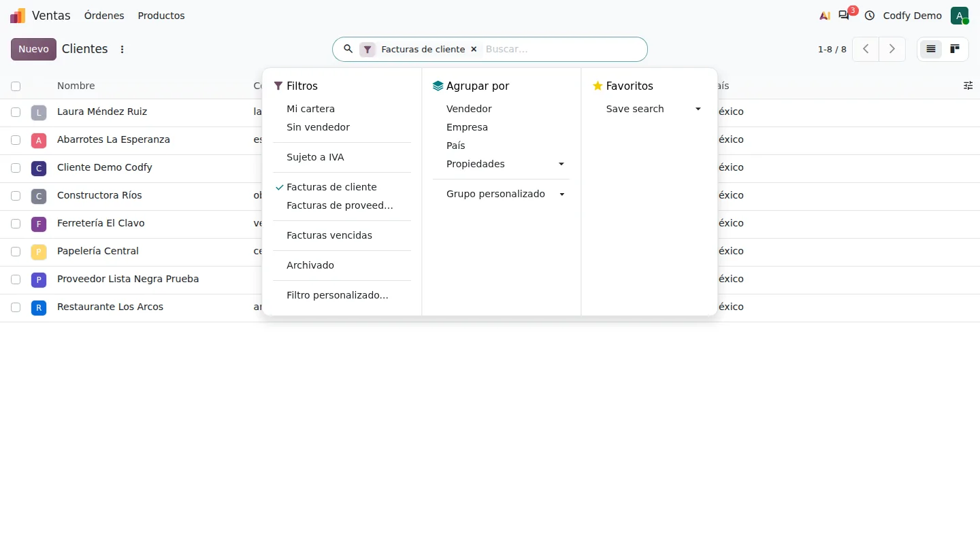Click the Clientes actions kebab icon
The image size is (980, 544).
122,49
